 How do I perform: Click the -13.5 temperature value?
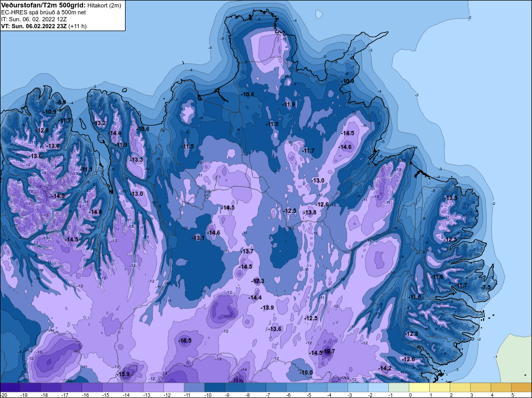(451, 198)
